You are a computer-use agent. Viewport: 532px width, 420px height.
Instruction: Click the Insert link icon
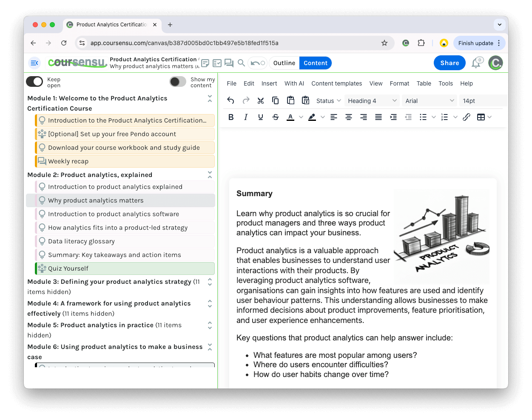pos(467,117)
